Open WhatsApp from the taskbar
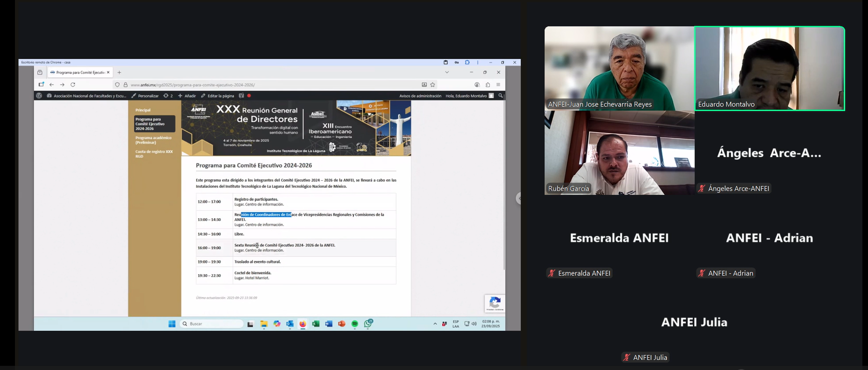868x370 pixels. pyautogui.click(x=368, y=323)
